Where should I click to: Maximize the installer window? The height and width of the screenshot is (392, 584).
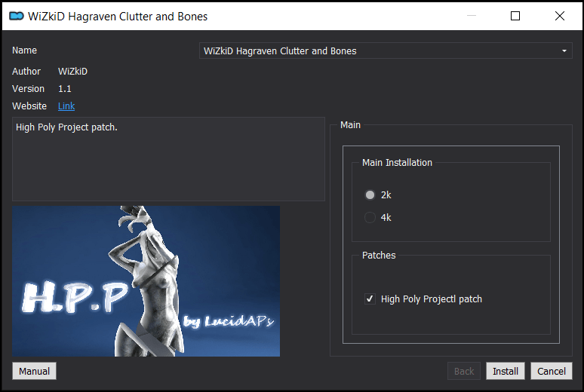click(515, 16)
